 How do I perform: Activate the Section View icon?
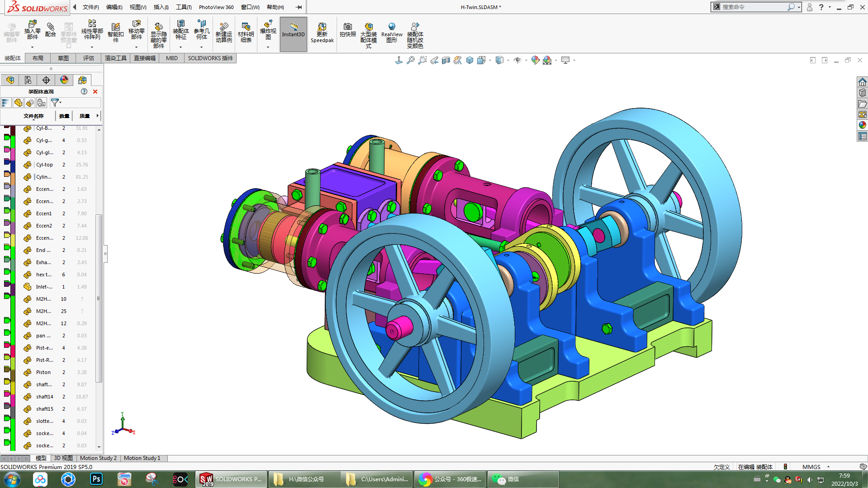click(446, 60)
